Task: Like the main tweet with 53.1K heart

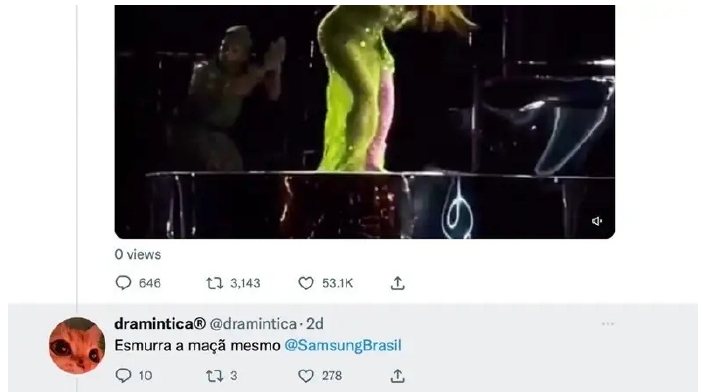Action: [x=306, y=283]
